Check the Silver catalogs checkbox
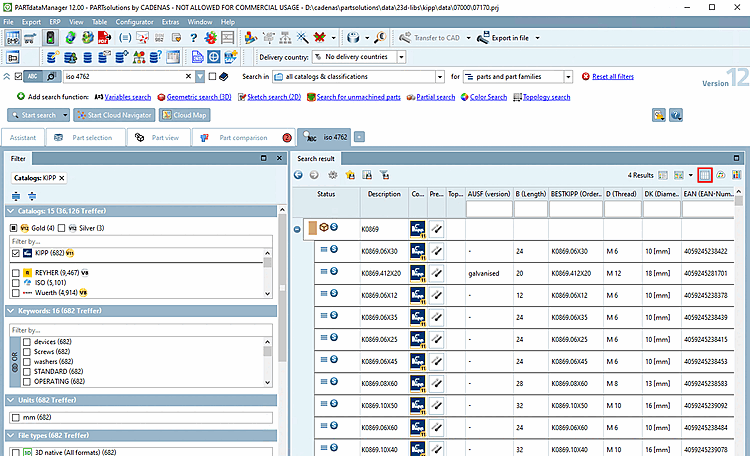The width and height of the screenshot is (750, 456). pyautogui.click(x=61, y=228)
